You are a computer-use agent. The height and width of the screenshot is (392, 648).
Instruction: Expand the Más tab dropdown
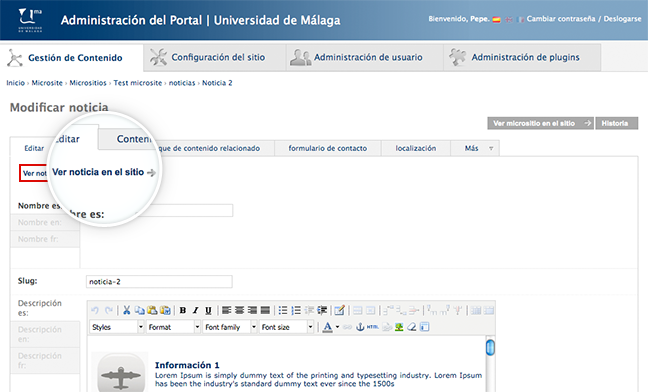[491, 148]
